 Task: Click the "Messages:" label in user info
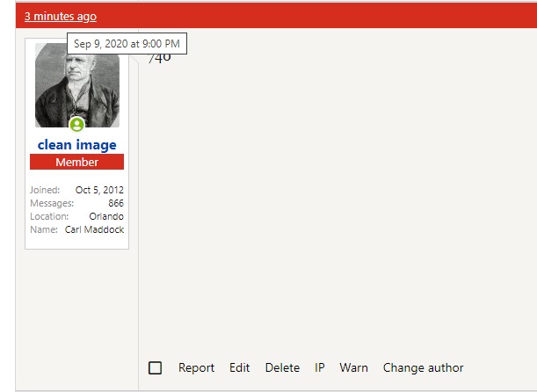(52, 203)
